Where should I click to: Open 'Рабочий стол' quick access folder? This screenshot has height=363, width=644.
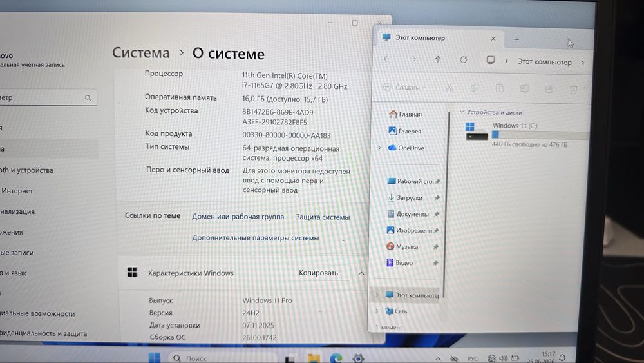coord(412,181)
